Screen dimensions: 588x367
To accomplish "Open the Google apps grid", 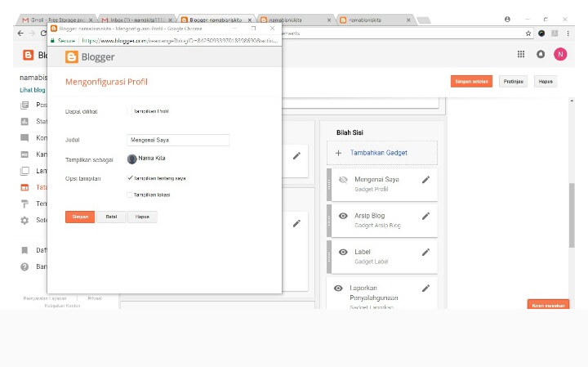I will (x=521, y=55).
